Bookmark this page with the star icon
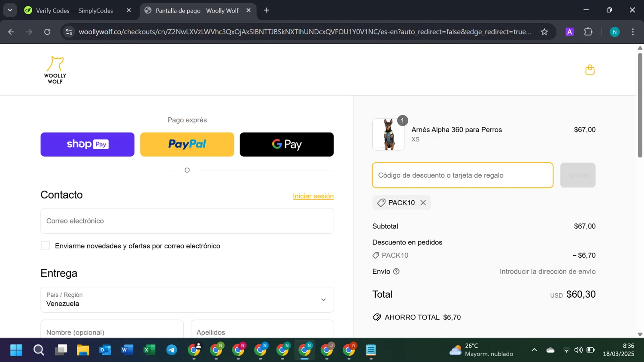Viewport: 644px width, 362px height. 544,32
